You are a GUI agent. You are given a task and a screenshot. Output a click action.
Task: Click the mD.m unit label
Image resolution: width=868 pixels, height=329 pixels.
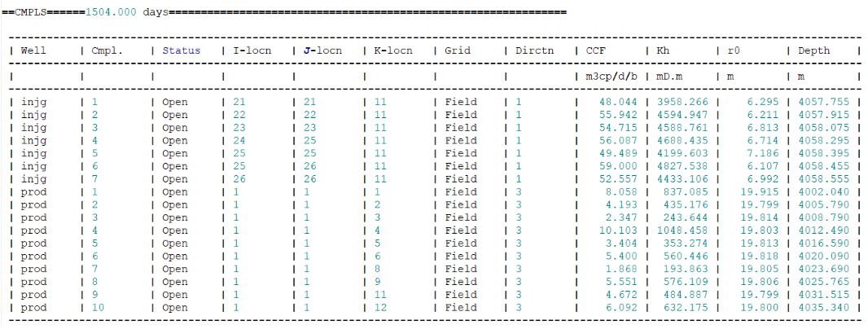[x=673, y=77]
